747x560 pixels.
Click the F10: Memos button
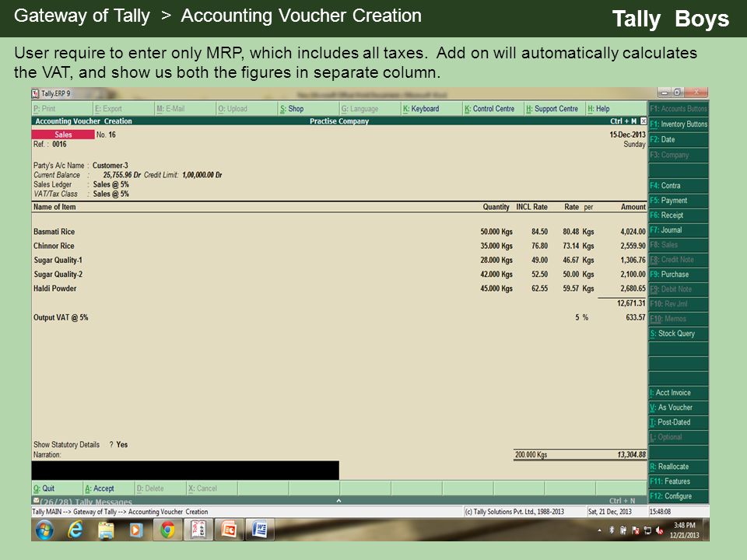pos(679,319)
